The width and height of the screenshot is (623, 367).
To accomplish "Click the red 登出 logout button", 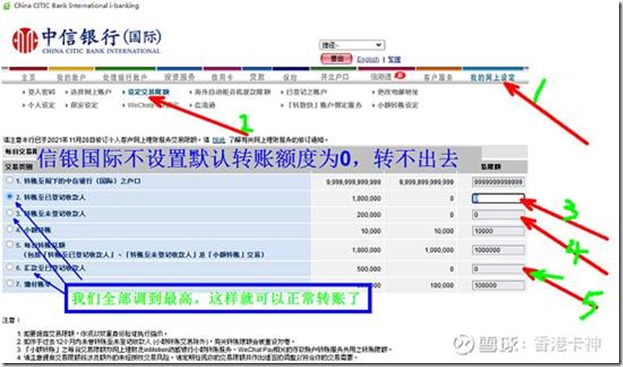I will click(336, 59).
